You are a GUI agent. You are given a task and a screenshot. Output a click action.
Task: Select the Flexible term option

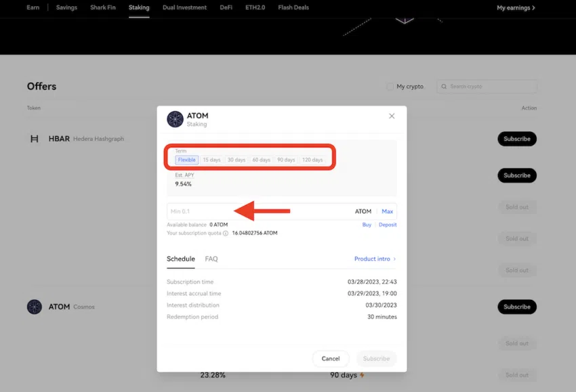pyautogui.click(x=186, y=160)
